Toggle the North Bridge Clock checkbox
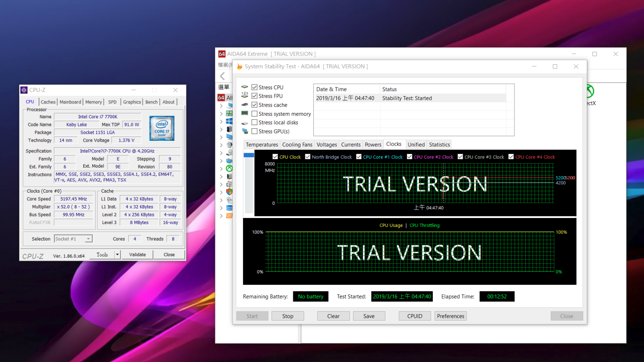This screenshot has width=644, height=362. 308,157
